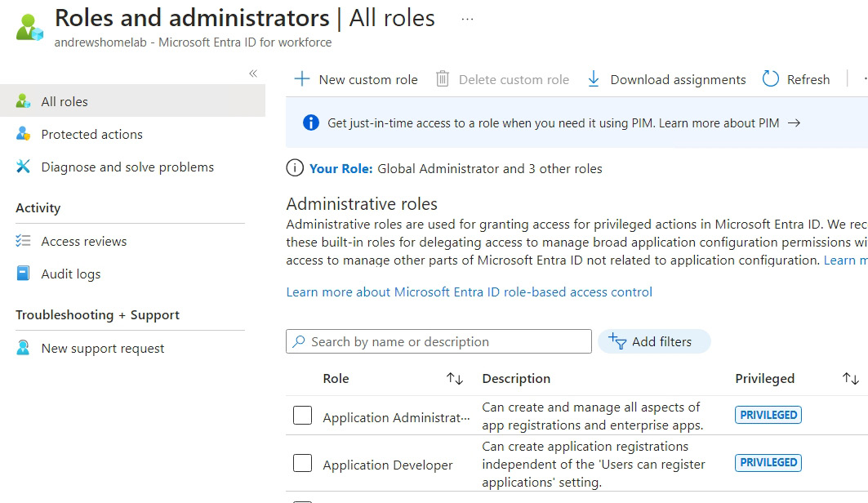Open the Application Administrator role
868x503 pixels.
tap(396, 417)
